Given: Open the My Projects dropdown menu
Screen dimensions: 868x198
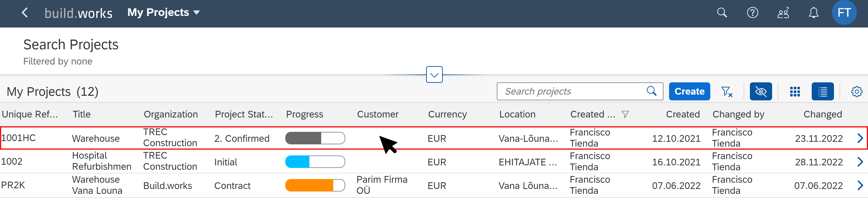Looking at the screenshot, I should click(x=164, y=12).
